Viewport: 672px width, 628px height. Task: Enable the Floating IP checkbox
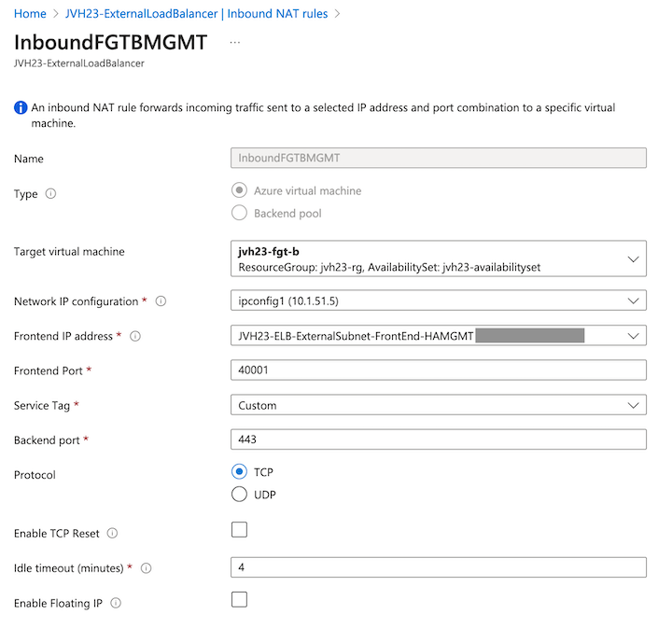pos(239,600)
